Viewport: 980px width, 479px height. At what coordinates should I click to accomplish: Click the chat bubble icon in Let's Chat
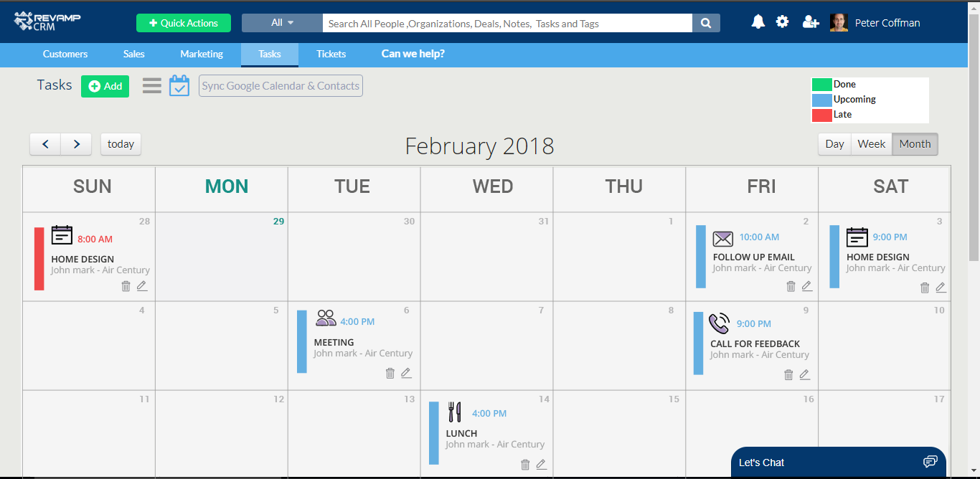[930, 461]
